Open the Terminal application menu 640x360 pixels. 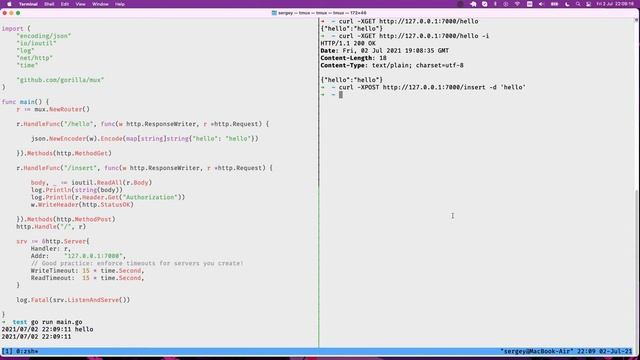tap(28, 4)
